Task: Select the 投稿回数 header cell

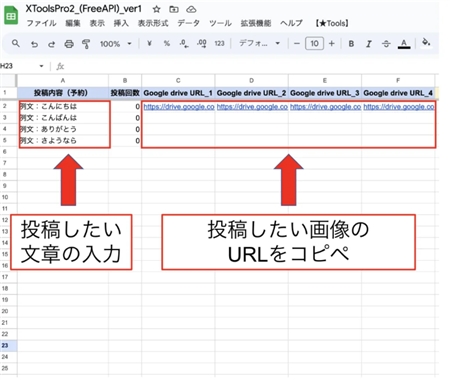Action: point(125,93)
